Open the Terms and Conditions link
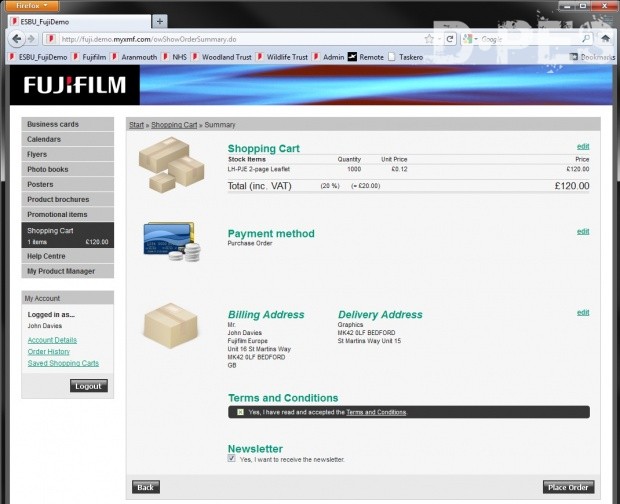This screenshot has width=620, height=504. pyautogui.click(x=376, y=412)
